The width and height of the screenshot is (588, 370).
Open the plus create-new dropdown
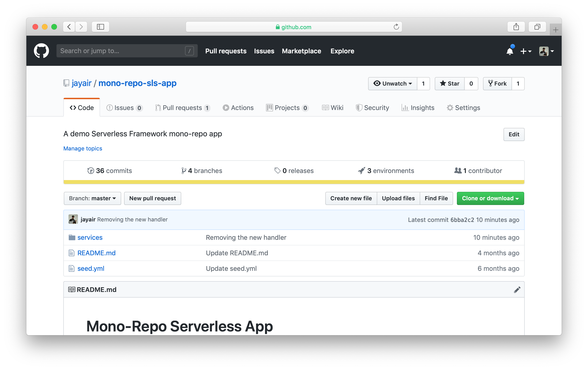pos(526,51)
